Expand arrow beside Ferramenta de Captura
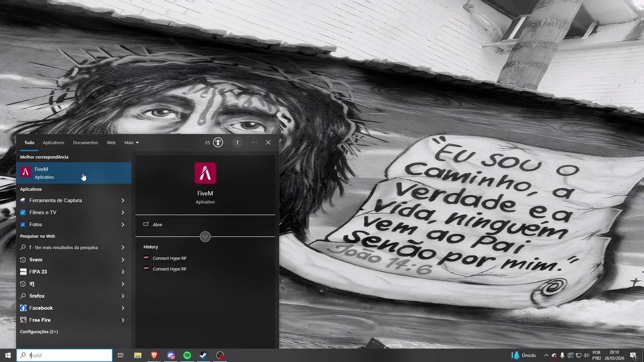 tap(123, 200)
